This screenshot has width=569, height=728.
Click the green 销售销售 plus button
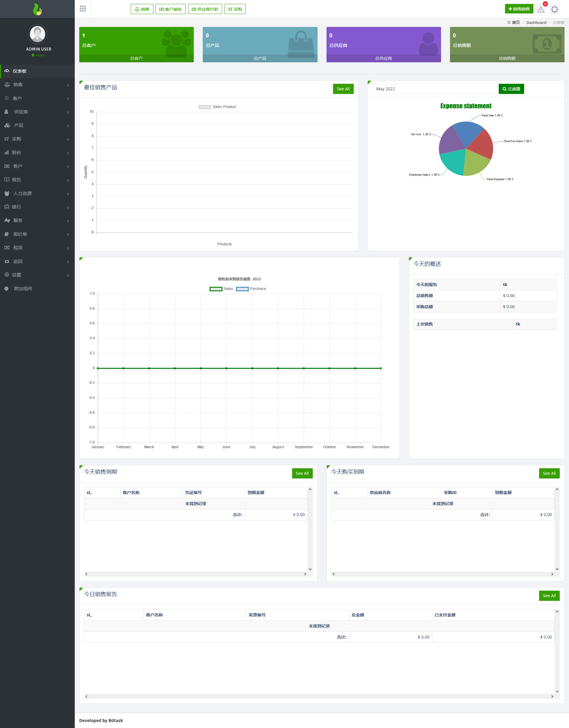519,9
